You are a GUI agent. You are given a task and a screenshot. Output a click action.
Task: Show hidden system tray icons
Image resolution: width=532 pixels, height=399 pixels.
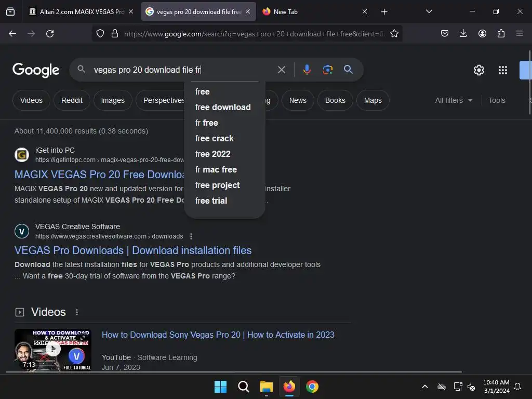pos(425,387)
